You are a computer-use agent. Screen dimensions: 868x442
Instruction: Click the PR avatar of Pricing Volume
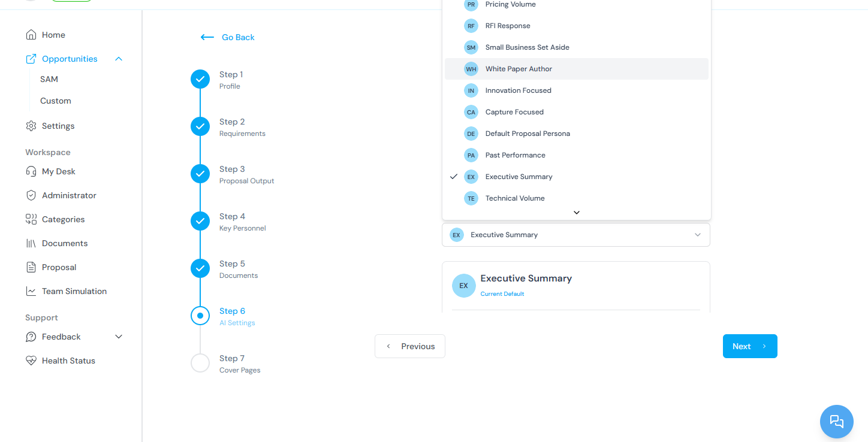click(471, 5)
